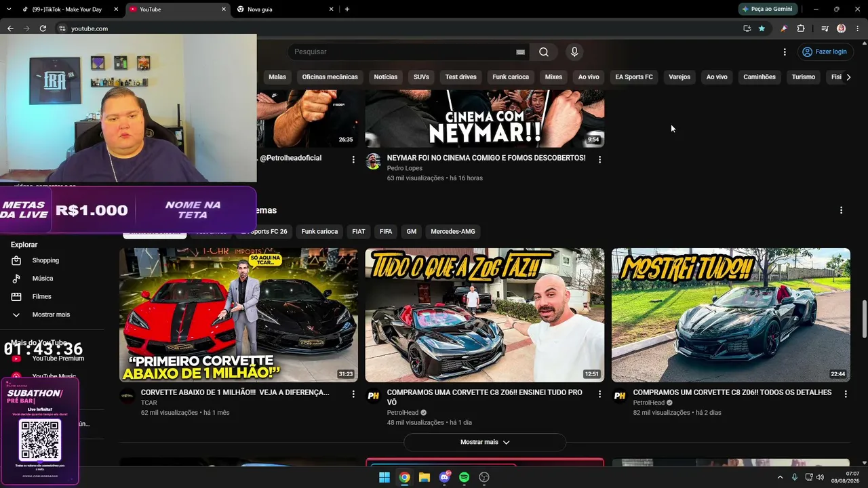Viewport: 868px width, 488px height.
Task: Open options for 'ENSINEI TUDO PRO VÔ' video
Action: pyautogui.click(x=599, y=394)
